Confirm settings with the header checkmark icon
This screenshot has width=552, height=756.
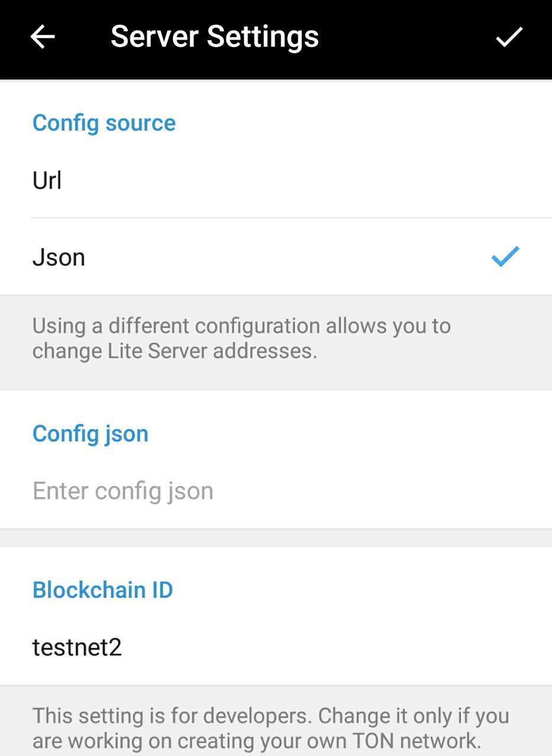tap(509, 37)
